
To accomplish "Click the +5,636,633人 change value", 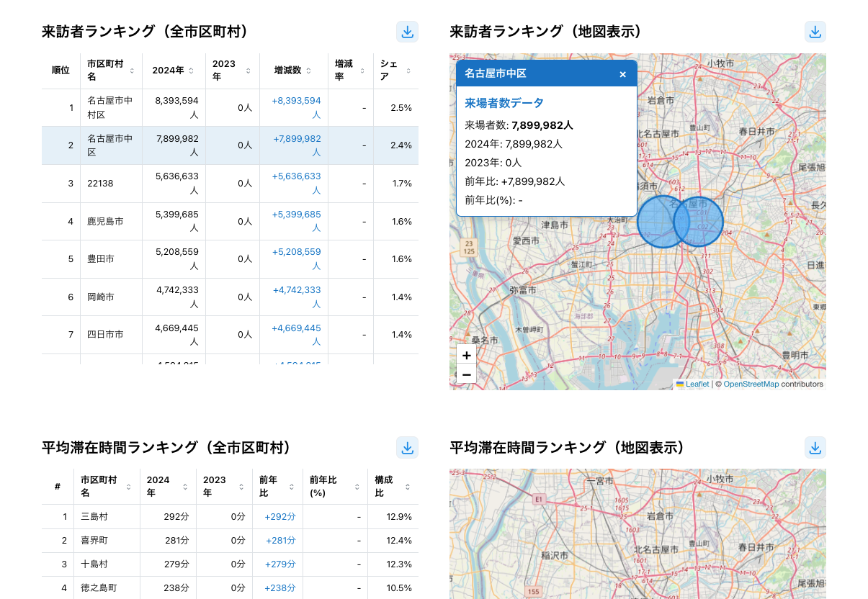I will 297,183.
